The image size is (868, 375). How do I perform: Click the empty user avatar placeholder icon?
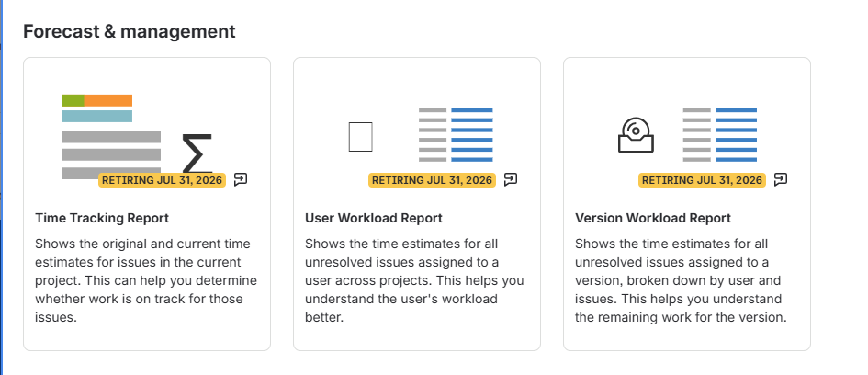(x=360, y=137)
